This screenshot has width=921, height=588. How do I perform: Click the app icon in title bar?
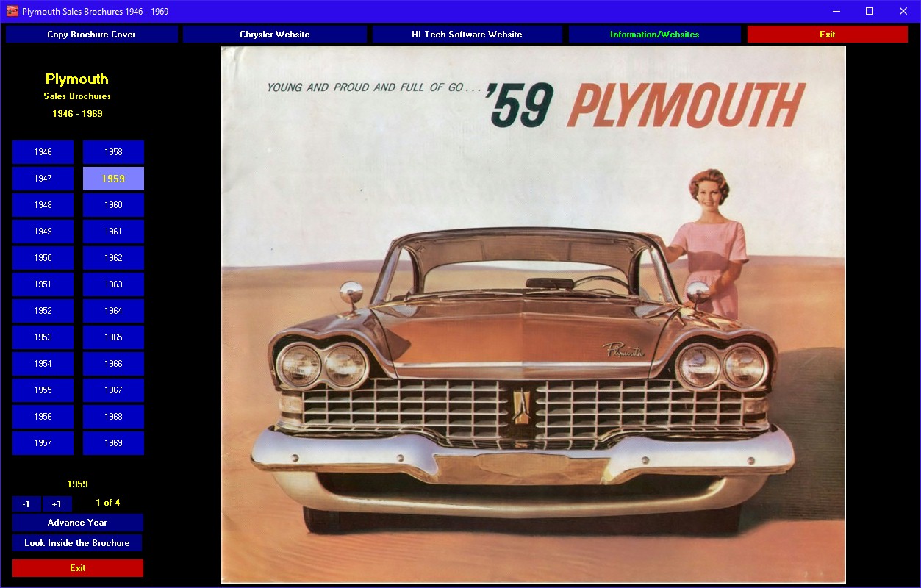coord(12,11)
